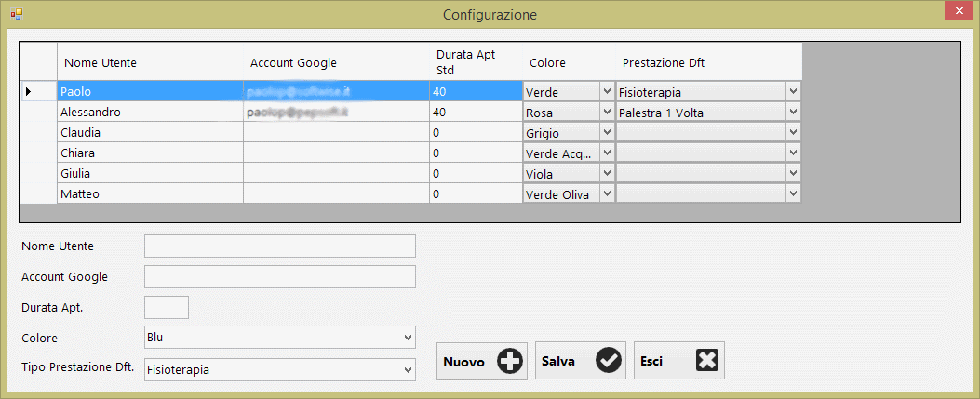The height and width of the screenshot is (399, 980).
Task: Select the row marker arrow beside Paolo
Action: 28,91
